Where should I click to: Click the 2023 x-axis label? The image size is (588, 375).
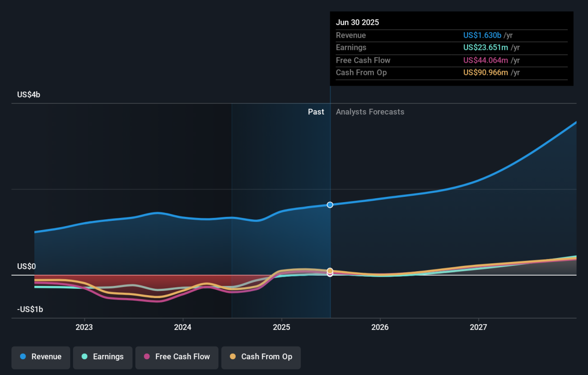tap(84, 327)
